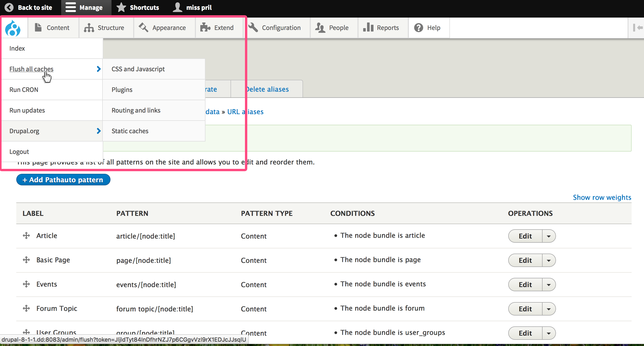The image size is (644, 346).
Task: Grab the drag handle for Basic Page row
Action: coord(26,260)
